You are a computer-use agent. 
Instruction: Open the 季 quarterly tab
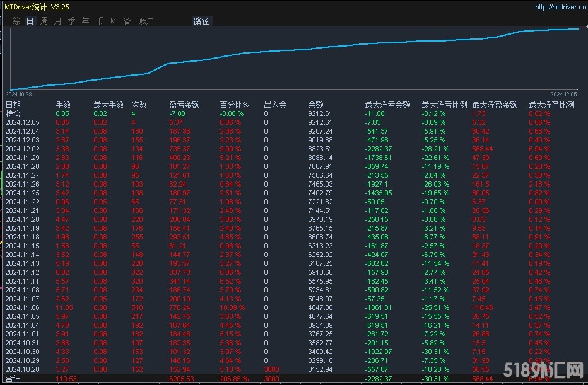tap(72, 21)
